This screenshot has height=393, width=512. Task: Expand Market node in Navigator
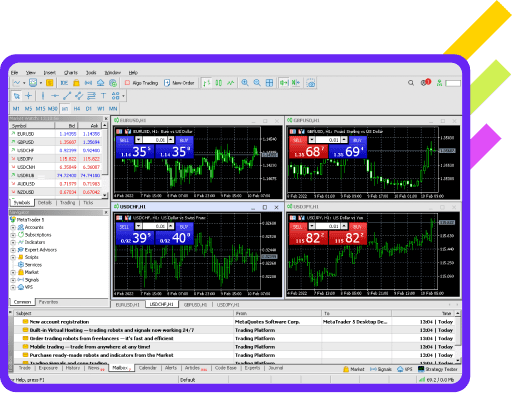(x=13, y=272)
